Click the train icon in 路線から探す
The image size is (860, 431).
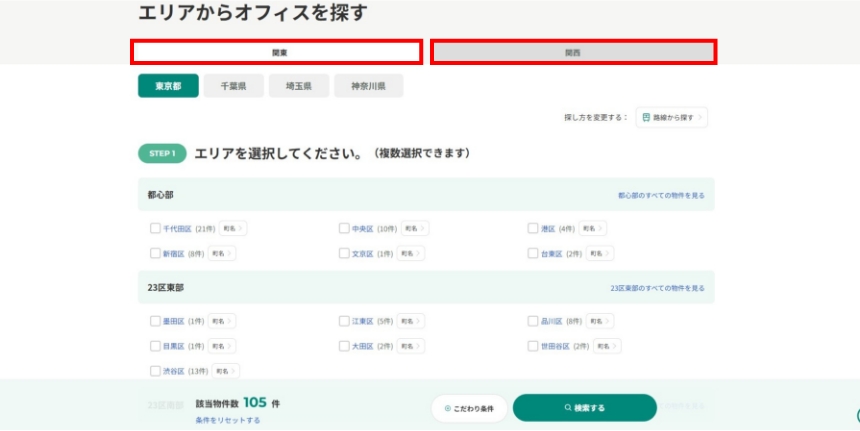coord(646,118)
